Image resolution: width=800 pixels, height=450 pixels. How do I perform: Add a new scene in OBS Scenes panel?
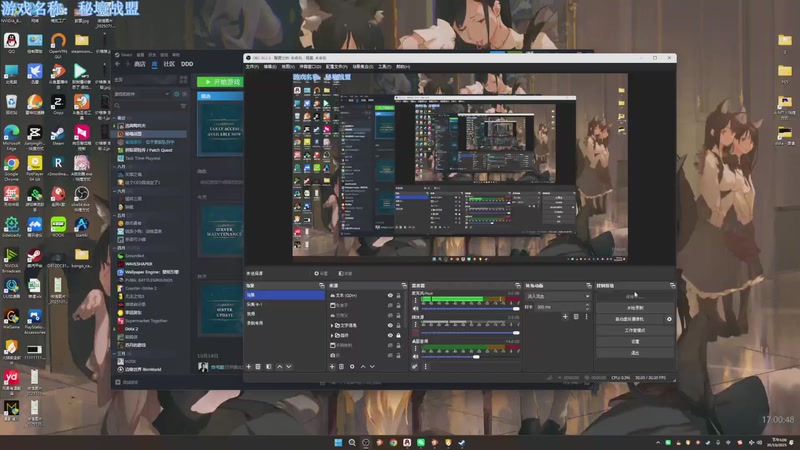(249, 366)
